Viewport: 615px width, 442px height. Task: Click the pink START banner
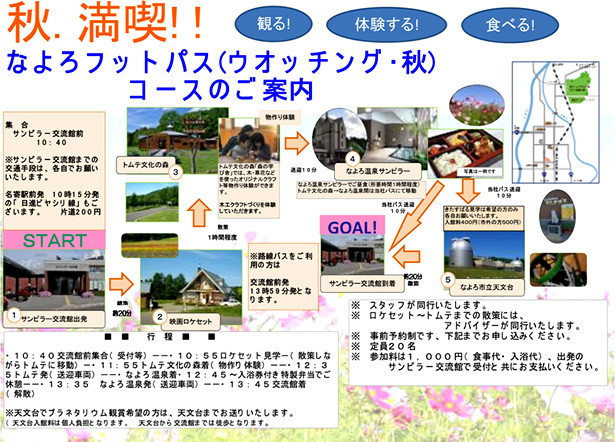tap(55, 240)
